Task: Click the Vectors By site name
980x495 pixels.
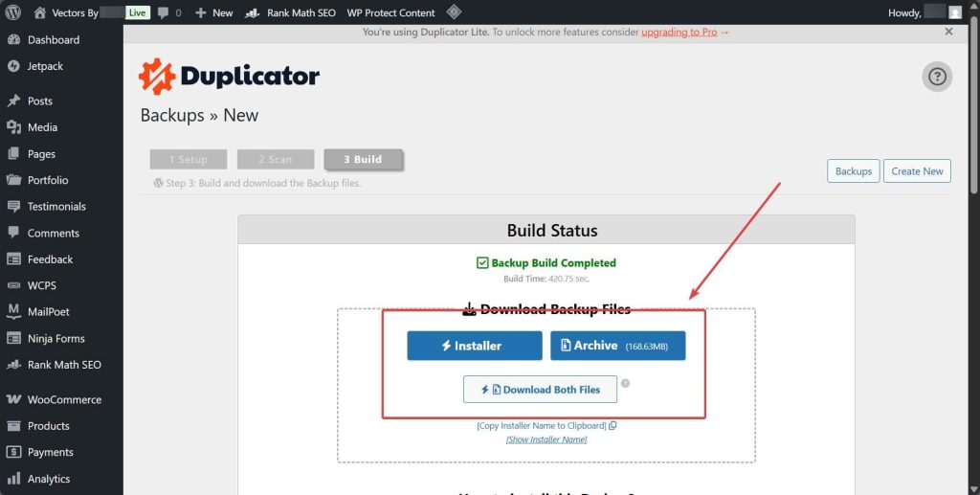Action: click(75, 12)
